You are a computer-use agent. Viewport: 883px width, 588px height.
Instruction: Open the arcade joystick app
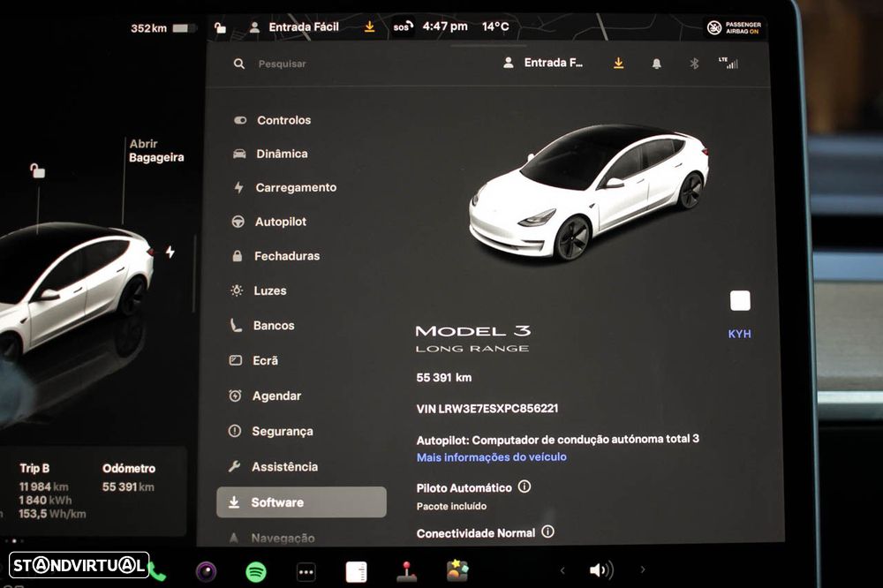point(406,571)
